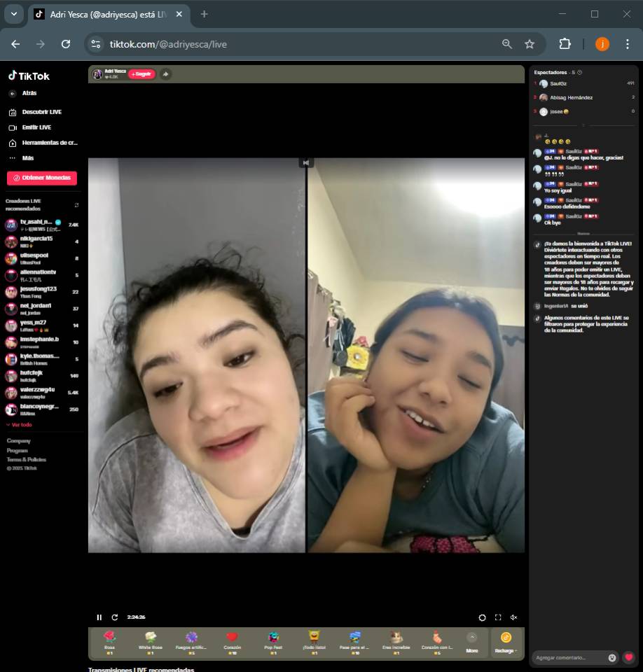
Task: Open the Descubrir LIVE menu item
Action: coord(41,112)
